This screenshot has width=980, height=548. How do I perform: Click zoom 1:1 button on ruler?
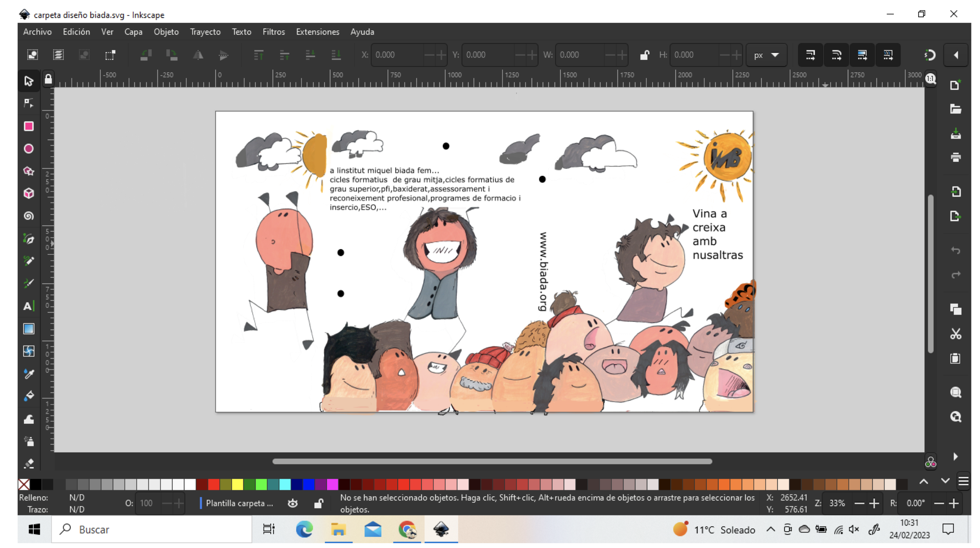point(931,79)
